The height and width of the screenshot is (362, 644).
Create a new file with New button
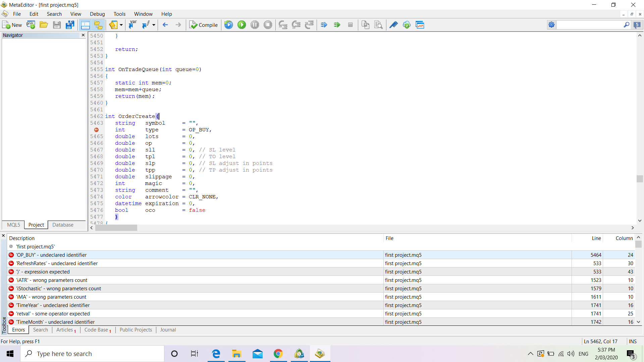[x=12, y=25]
